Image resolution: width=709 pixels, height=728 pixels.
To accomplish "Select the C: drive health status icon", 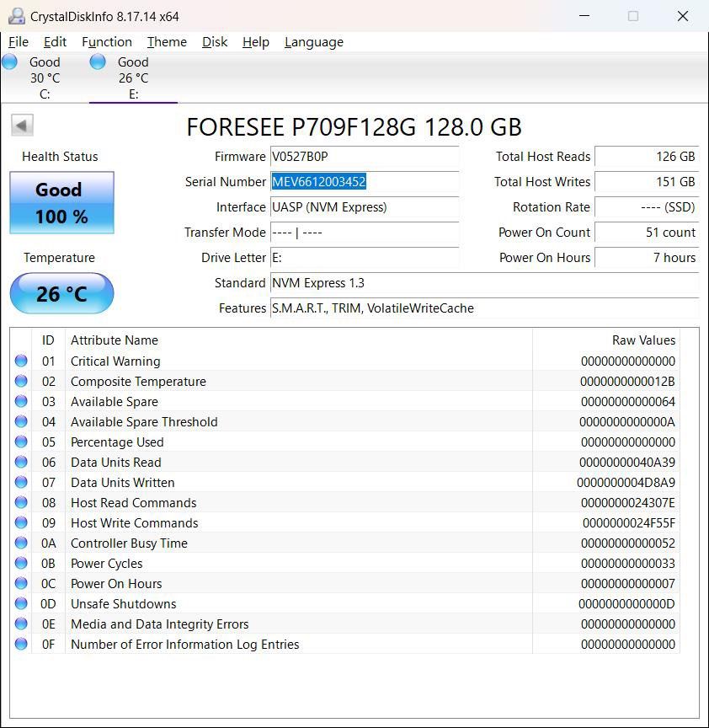I will [9, 62].
